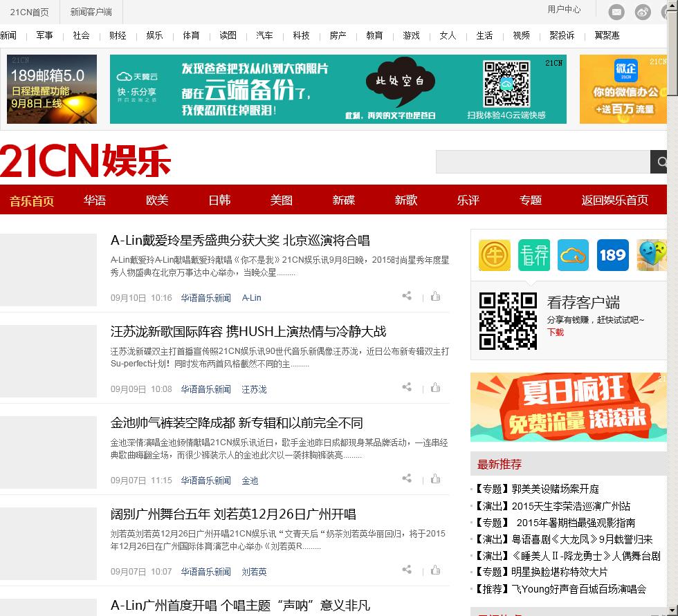This screenshot has height=616, width=678.
Task: Open the 音乐首页 tab
Action: coord(32,200)
